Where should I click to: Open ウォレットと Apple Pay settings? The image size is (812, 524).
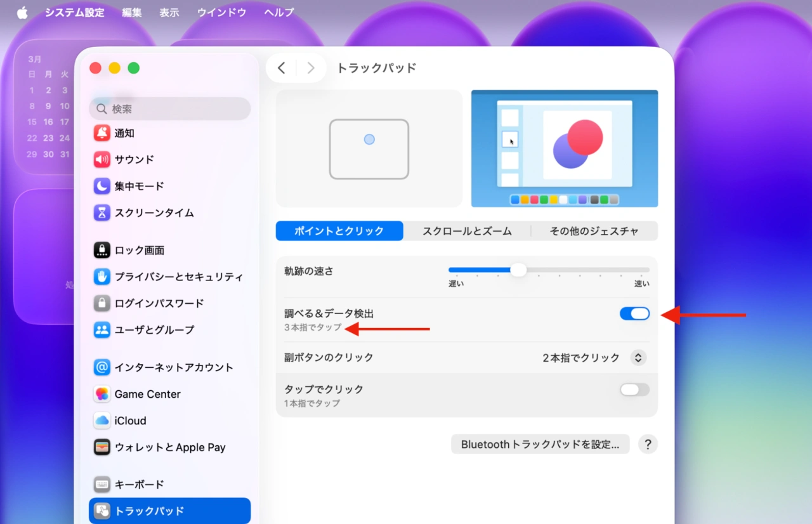point(101,447)
